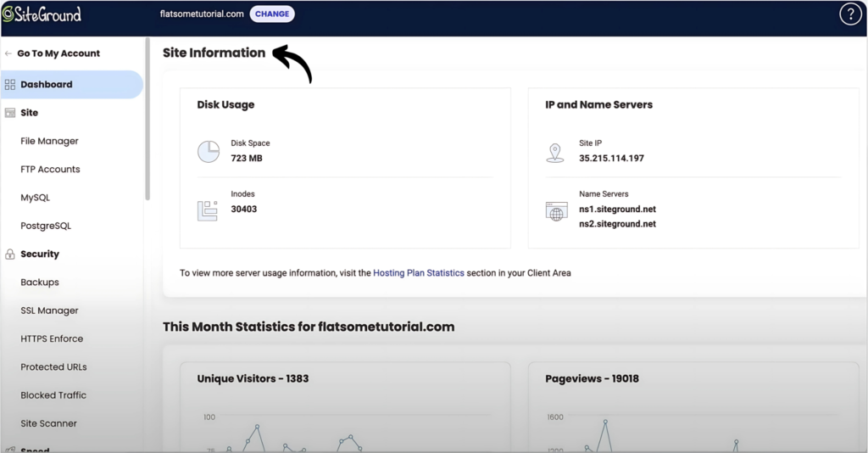Screen dimensions: 868x453
Task: Click the sidebar vertical scrollbar
Action: (x=147, y=119)
